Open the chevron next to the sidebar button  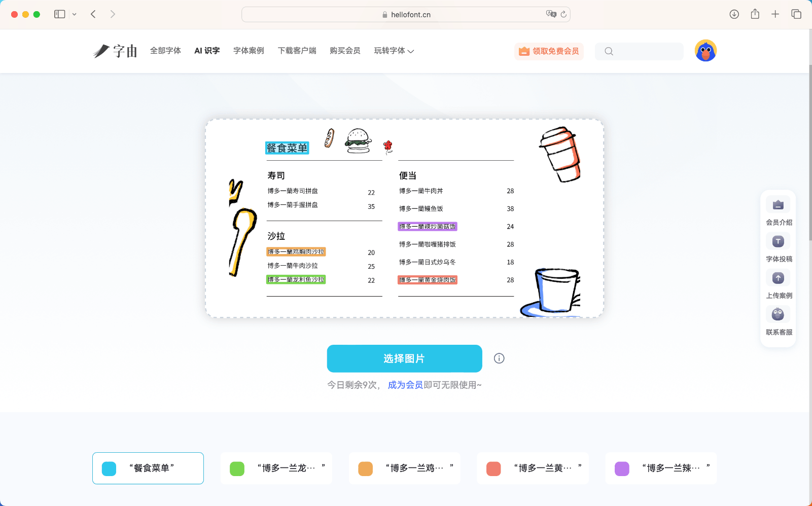point(75,14)
